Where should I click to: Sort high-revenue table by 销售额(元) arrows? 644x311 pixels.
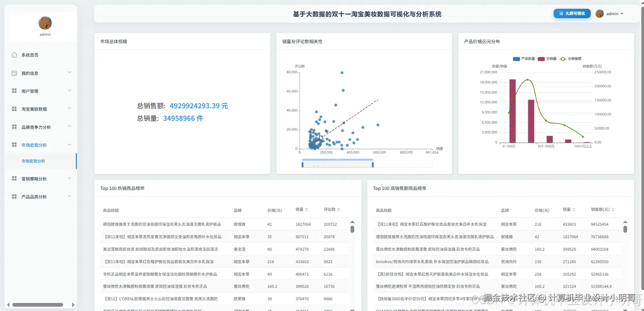pyautogui.click(x=613, y=210)
